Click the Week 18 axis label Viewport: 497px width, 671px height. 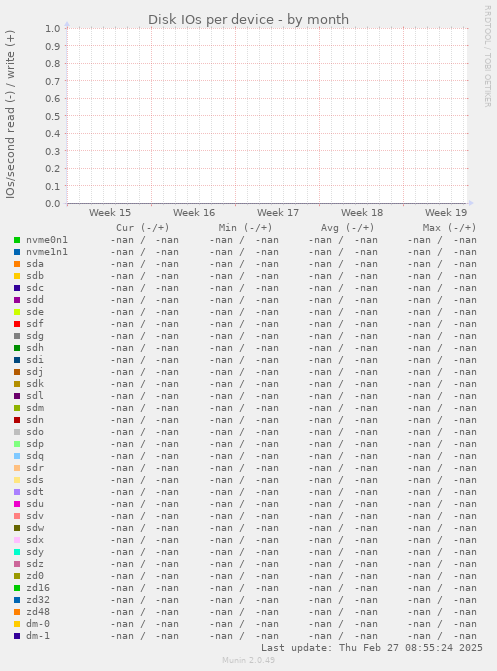(x=362, y=213)
